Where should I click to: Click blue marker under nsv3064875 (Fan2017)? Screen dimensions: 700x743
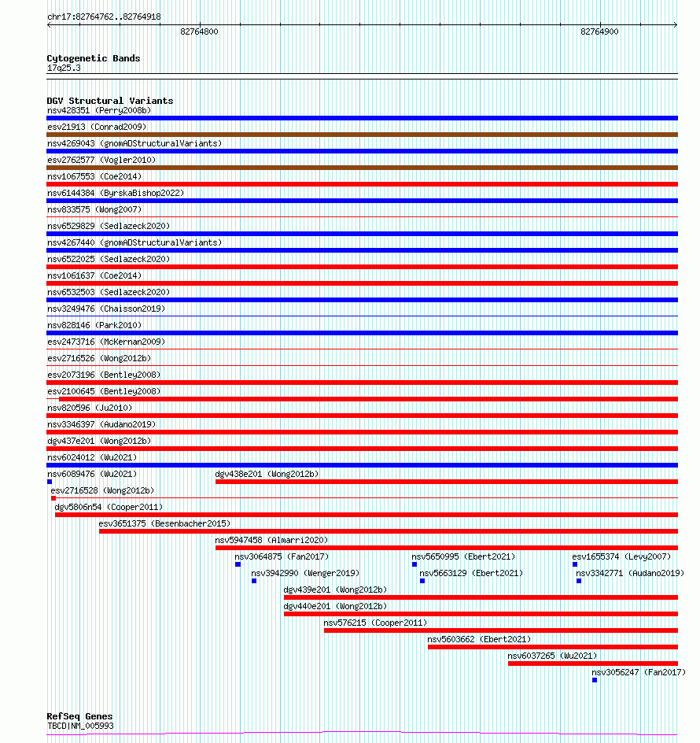click(238, 564)
